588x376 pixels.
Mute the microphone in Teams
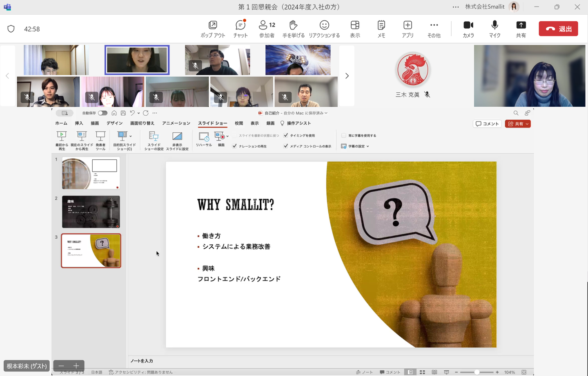click(494, 29)
